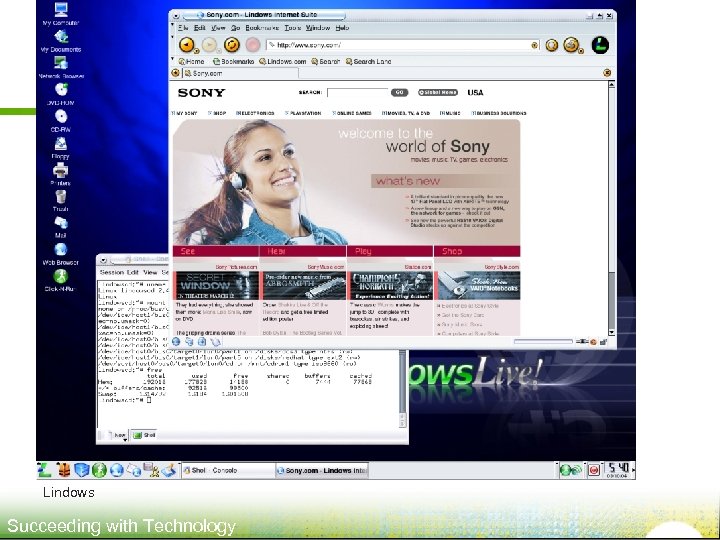The width and height of the screenshot is (720, 540).
Task: Click the Search button right of address bar
Action: coord(552,45)
